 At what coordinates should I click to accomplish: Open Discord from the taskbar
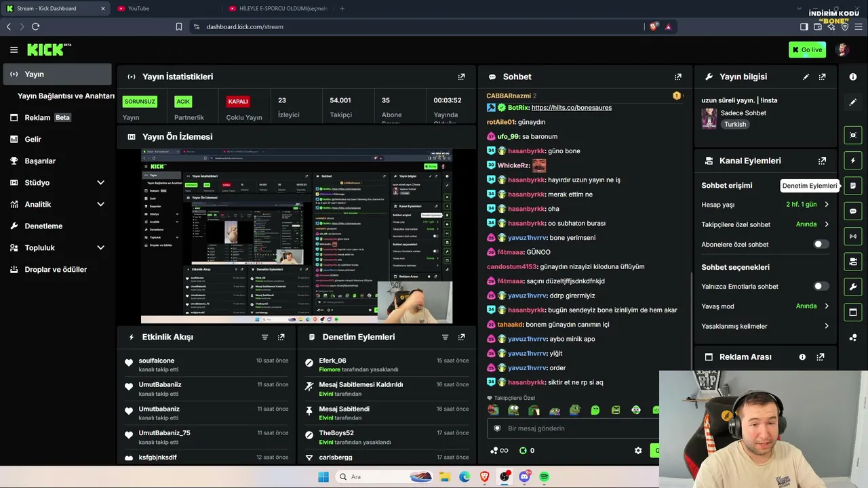[524, 476]
